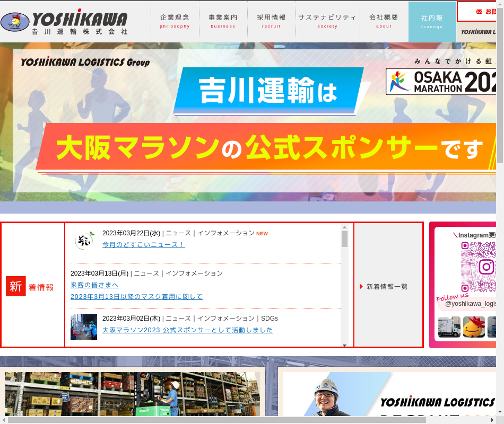Open the 採用情報 recruit menu
The image size is (504, 424).
coord(271,22)
